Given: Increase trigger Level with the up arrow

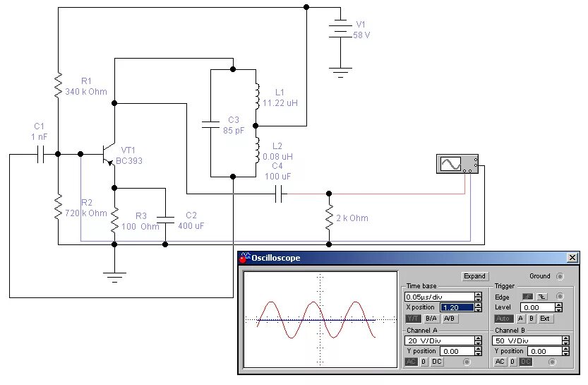Looking at the screenshot, I should pyautogui.click(x=559, y=305).
